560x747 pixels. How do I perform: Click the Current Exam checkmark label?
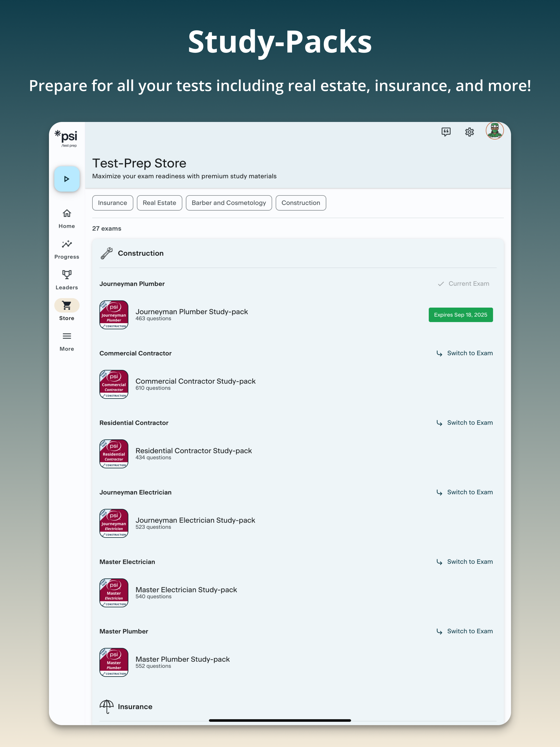click(x=463, y=284)
